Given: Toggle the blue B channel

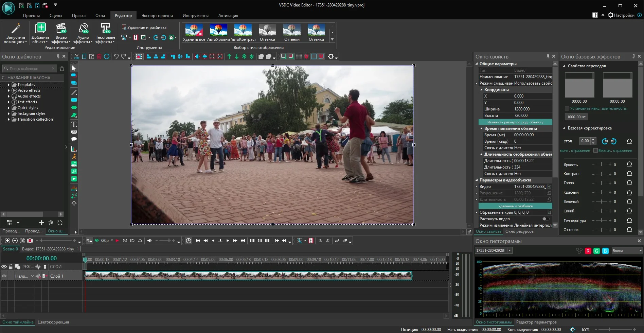Looking at the screenshot, I should (605, 251).
